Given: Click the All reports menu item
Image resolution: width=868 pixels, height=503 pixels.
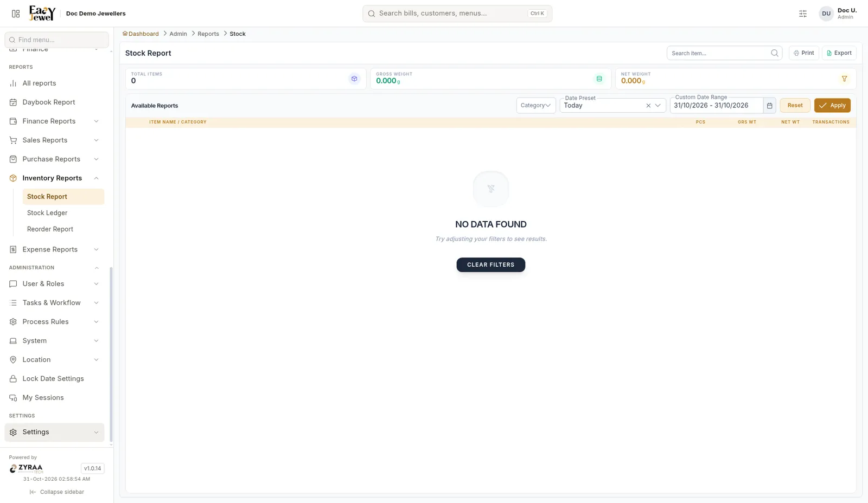Looking at the screenshot, I should pyautogui.click(x=54, y=83).
